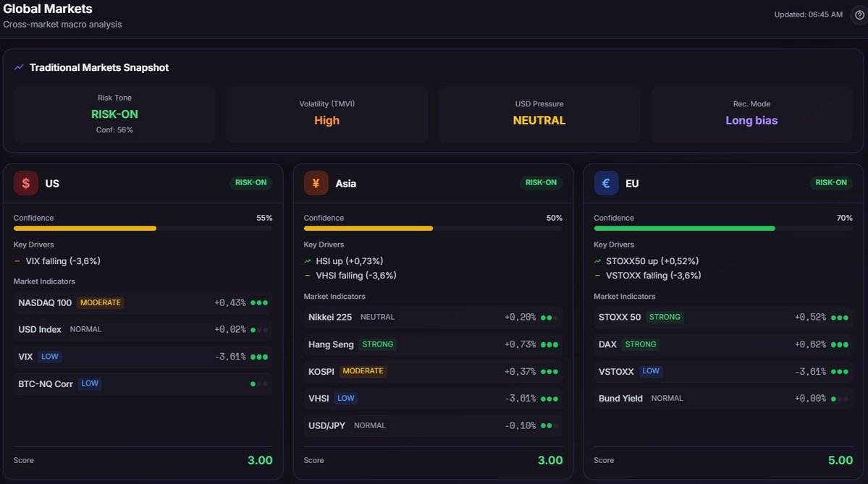Click the STRONG tag on STOXX 50
868x484 pixels.
pyautogui.click(x=665, y=317)
